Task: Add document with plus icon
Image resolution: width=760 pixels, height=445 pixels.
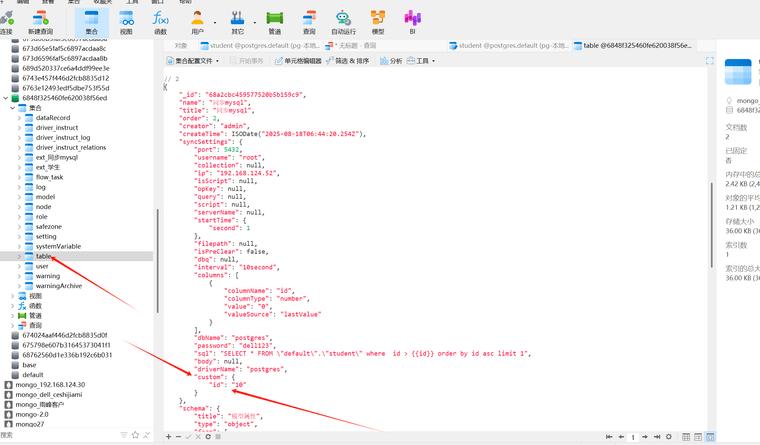Action: tap(168, 437)
